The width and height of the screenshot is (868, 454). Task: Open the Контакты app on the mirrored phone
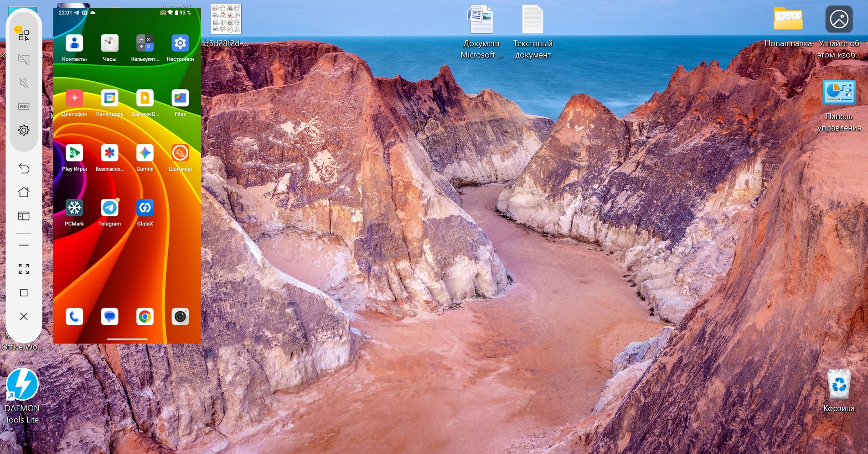74,43
